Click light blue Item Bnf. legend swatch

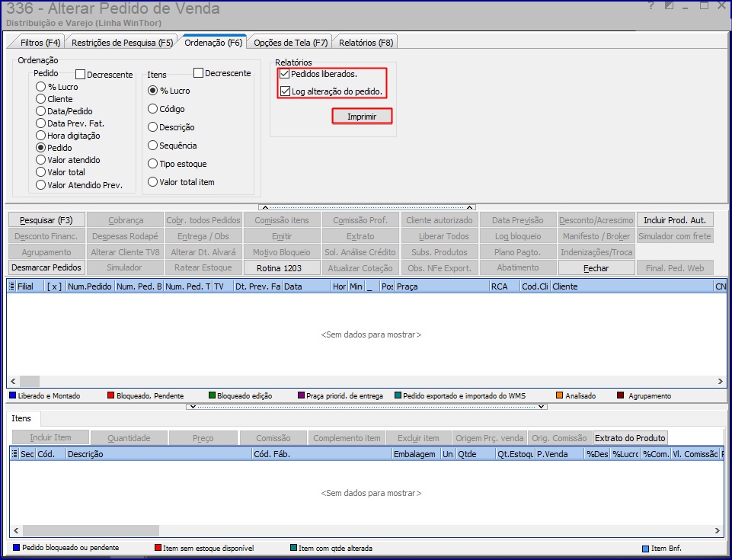646,549
